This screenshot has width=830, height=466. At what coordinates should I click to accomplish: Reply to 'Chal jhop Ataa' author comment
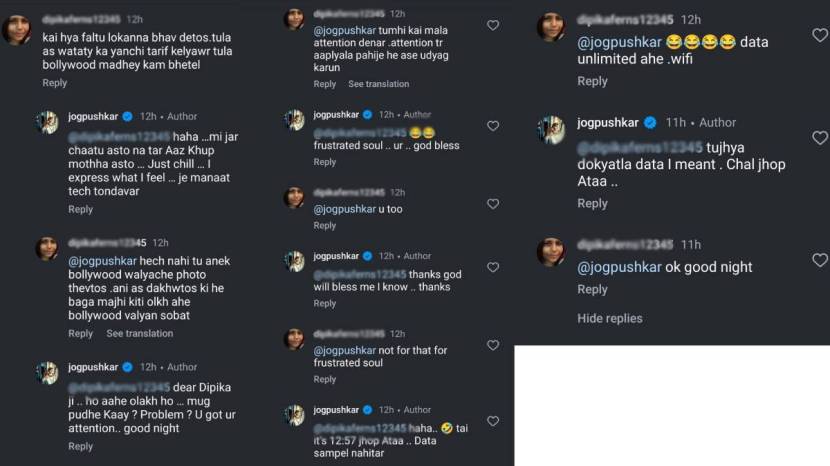point(592,203)
